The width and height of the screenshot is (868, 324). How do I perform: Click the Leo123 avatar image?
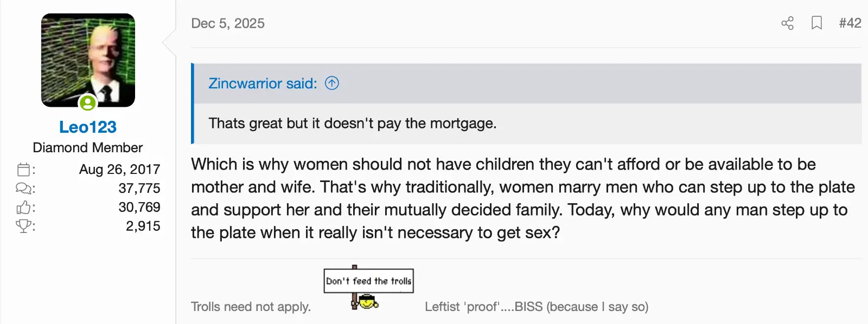point(88,60)
